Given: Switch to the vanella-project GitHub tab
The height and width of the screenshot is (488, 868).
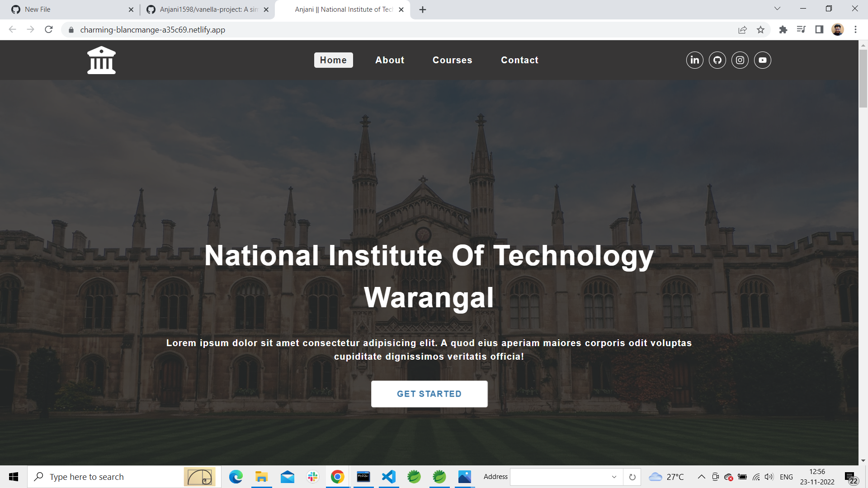Looking at the screenshot, I should tap(208, 9).
